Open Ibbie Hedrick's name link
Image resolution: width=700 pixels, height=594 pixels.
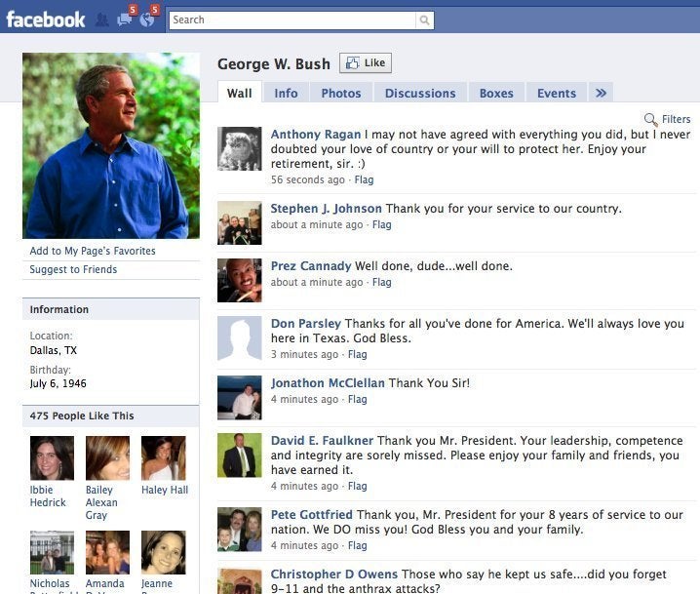tap(48, 496)
